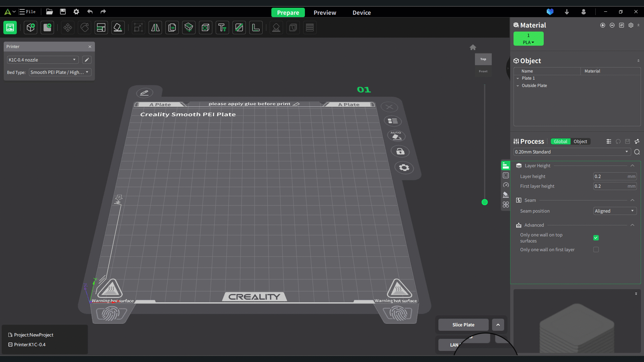Select the Mirror tool in toolbar
The height and width of the screenshot is (362, 644).
click(155, 28)
